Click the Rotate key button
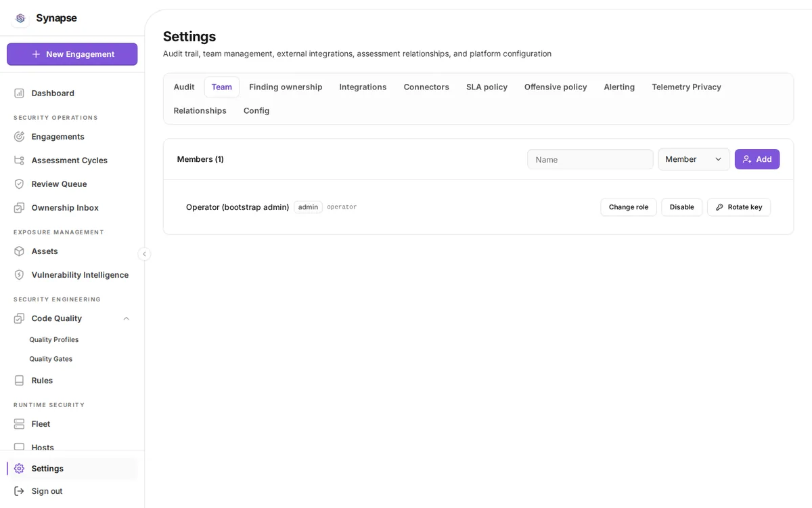Screen dimensions: 812x508 [739, 207]
